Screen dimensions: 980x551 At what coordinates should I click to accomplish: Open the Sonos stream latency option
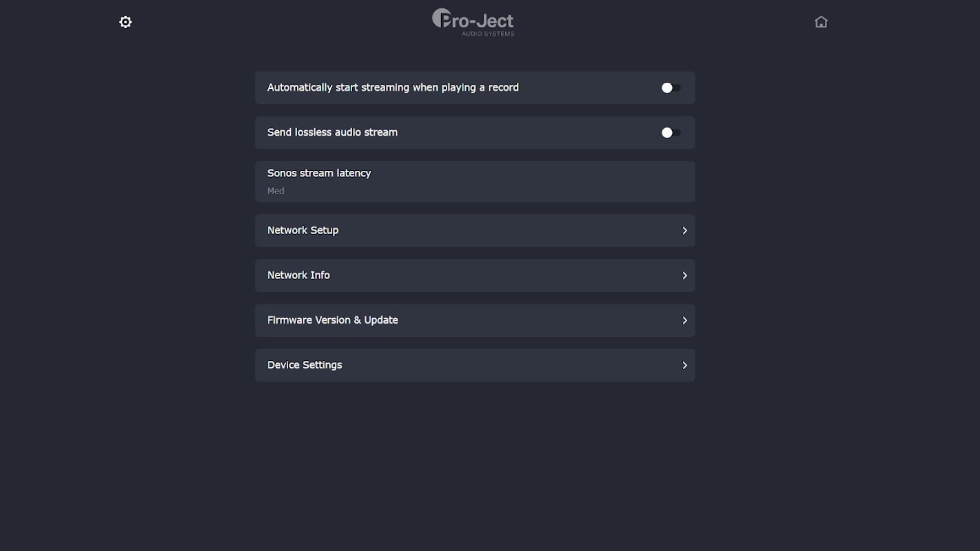475,181
